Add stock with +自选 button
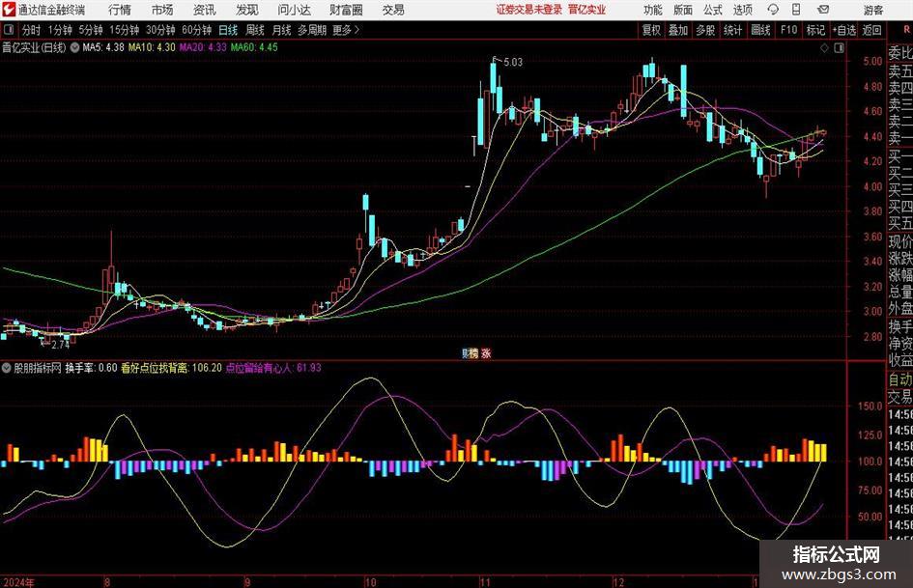The image size is (913, 588). tap(844, 30)
